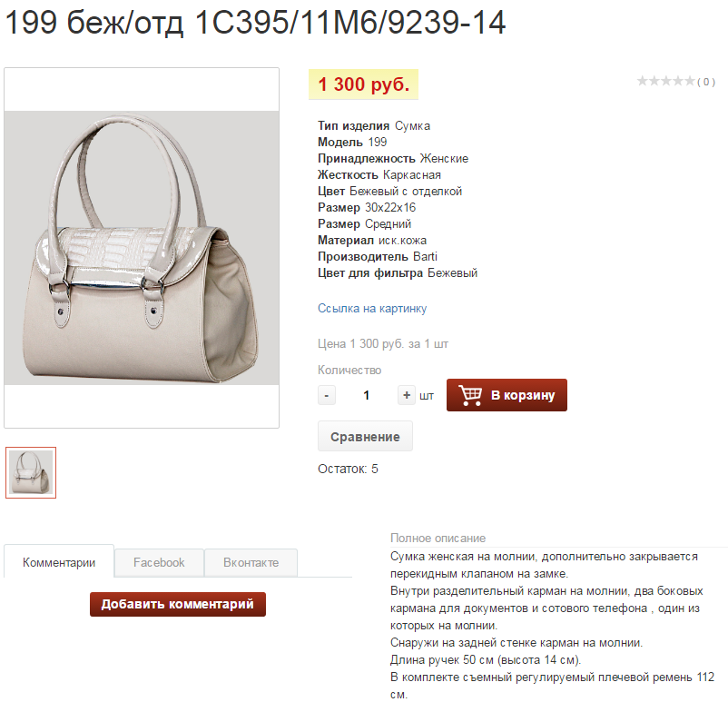Click the Сравнение compare button

[365, 437]
